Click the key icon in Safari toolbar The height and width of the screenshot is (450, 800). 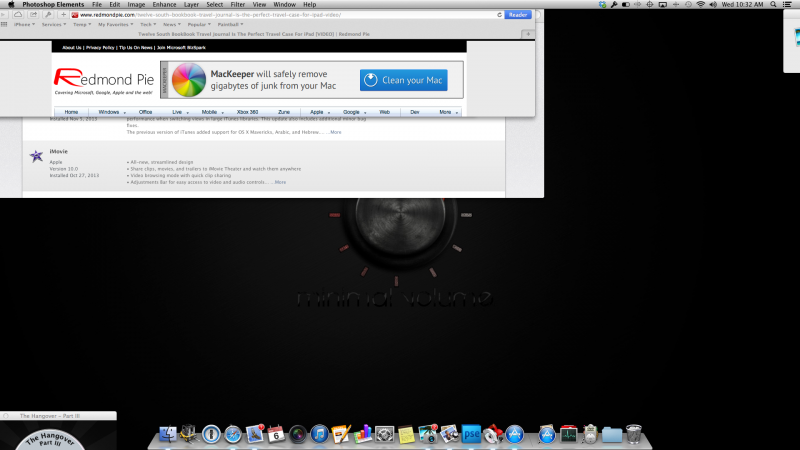[x=48, y=15]
